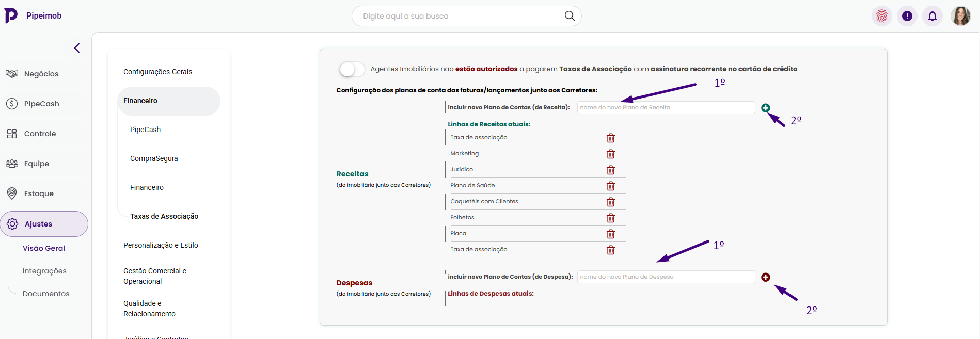
Task: Click the red plus to add Despesa
Action: pos(766,277)
